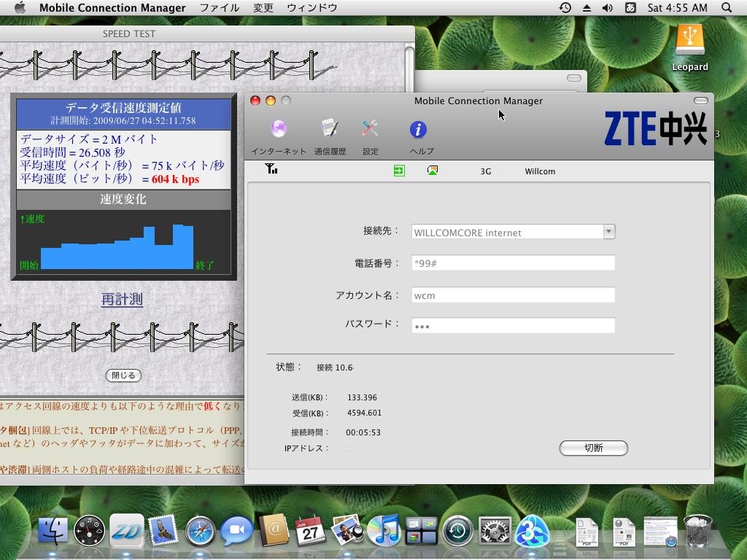This screenshot has width=747, height=560.
Task: Open the first PDF document in the Dock
Action: click(x=587, y=532)
